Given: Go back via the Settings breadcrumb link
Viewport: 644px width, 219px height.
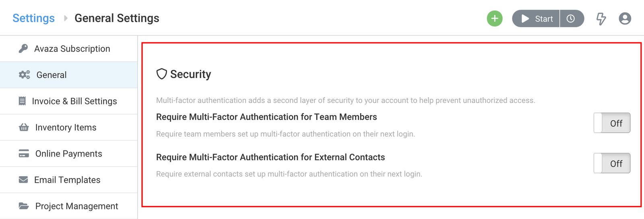Looking at the screenshot, I should tap(33, 18).
